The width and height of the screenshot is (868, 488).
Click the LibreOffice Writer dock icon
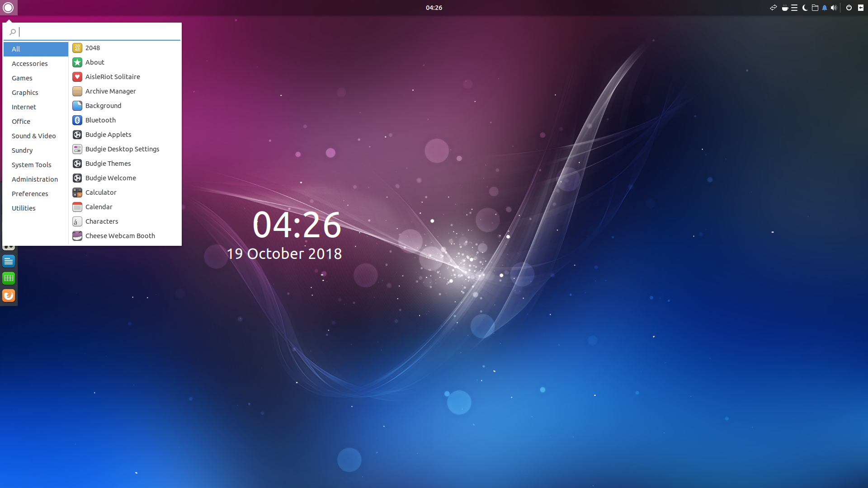point(9,261)
